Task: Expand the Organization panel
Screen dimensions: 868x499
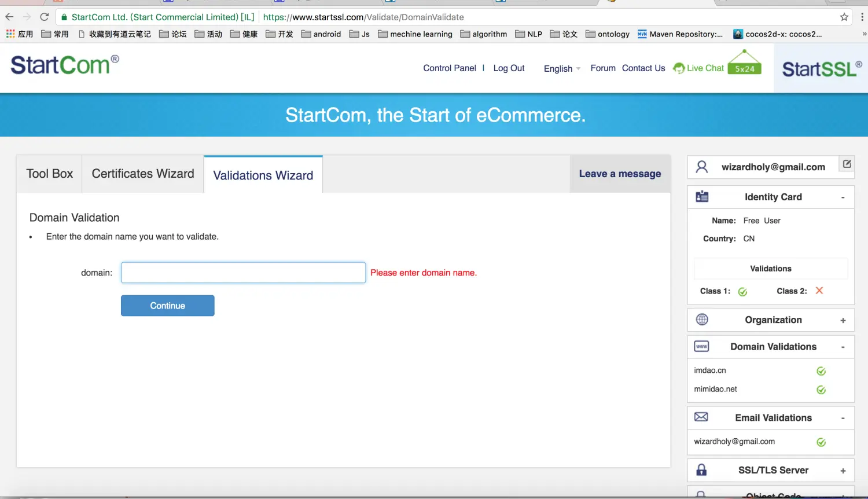Action: coord(843,321)
